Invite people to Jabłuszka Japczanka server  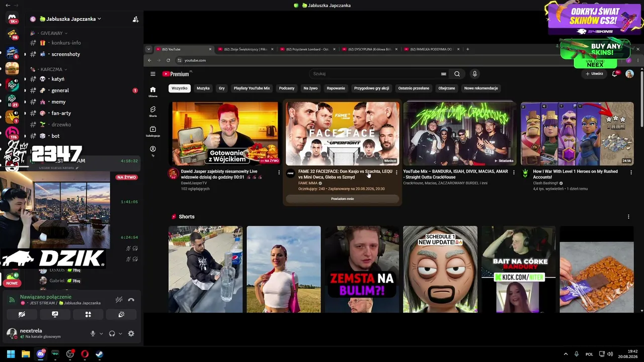click(135, 19)
